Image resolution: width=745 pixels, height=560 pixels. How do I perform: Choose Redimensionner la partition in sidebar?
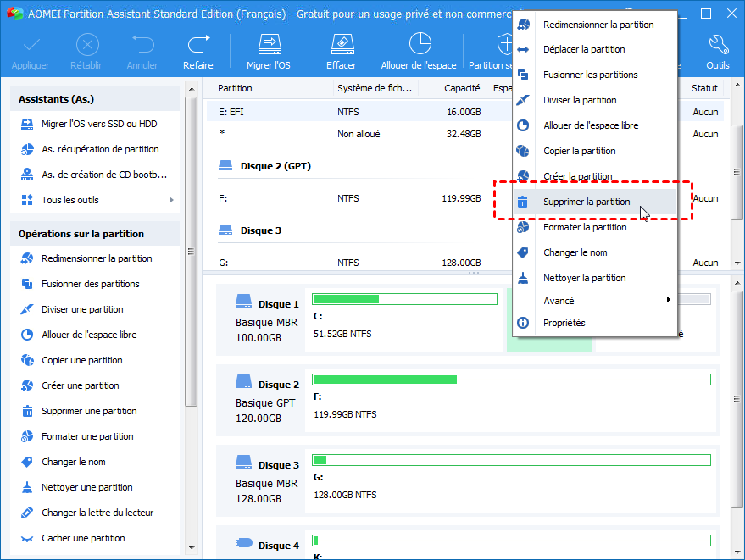[95, 258]
